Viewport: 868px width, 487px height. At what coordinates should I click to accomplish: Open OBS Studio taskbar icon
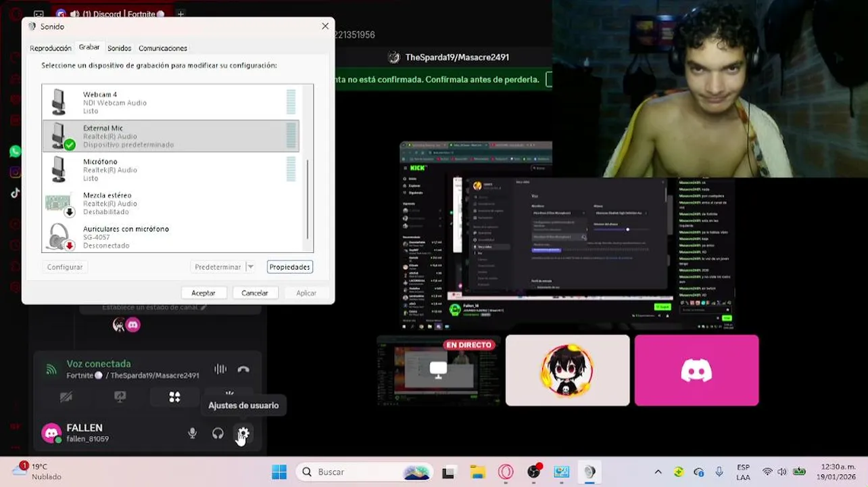tap(534, 471)
